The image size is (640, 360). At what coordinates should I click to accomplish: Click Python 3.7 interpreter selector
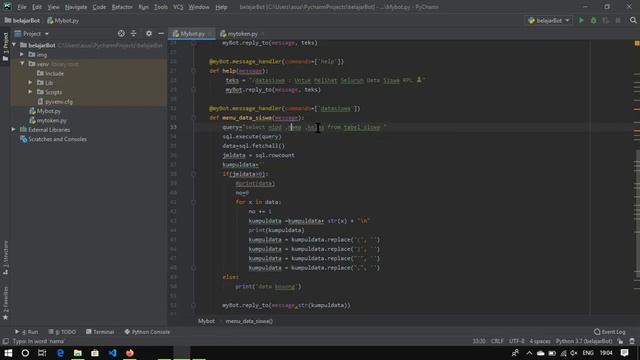584,341
